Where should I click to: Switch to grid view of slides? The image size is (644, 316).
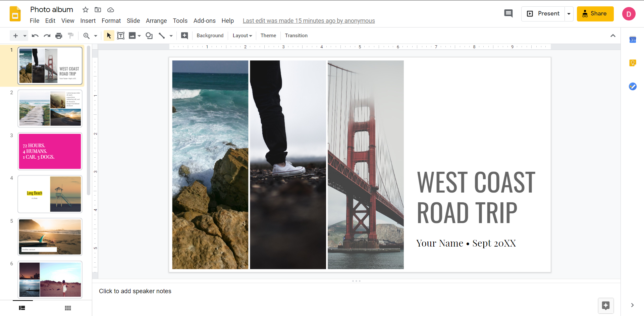(x=67, y=308)
